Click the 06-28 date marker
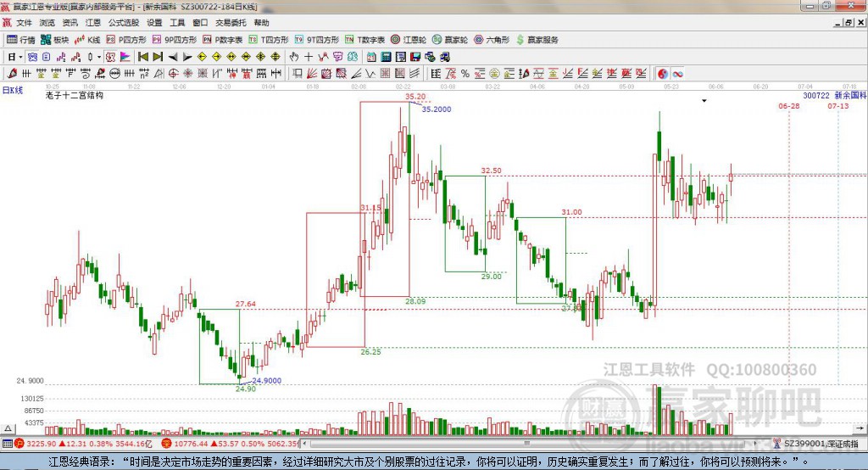This screenshot has height=470, width=868. pos(789,106)
